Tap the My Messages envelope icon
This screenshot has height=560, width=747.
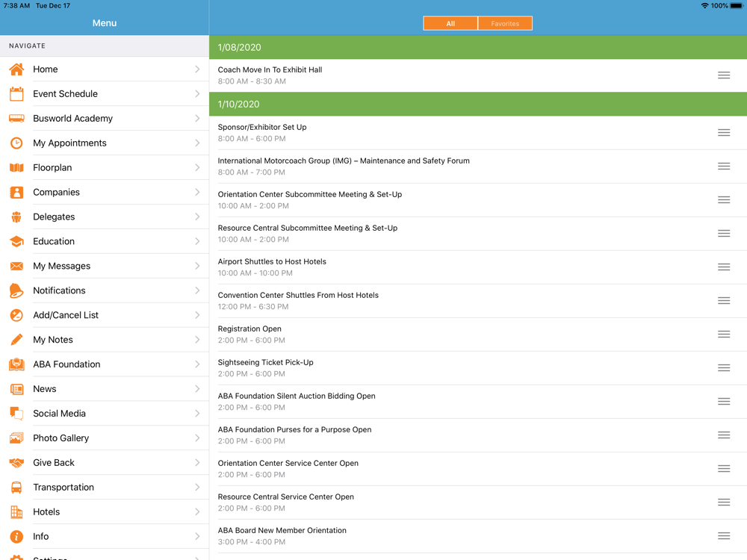16,267
